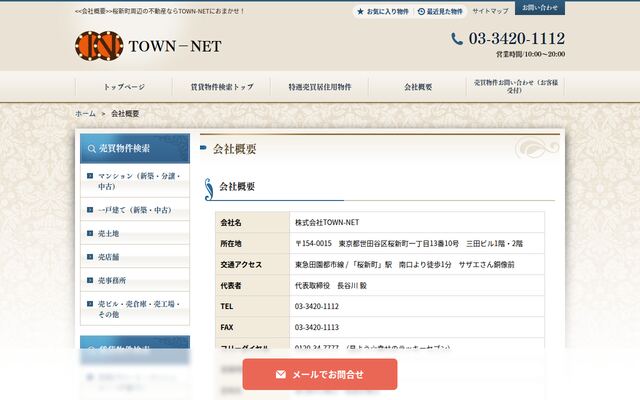Click 代表取締役 長谷川 毅 cell
Image resolution: width=640 pixels, height=400 pixels.
[417, 285]
